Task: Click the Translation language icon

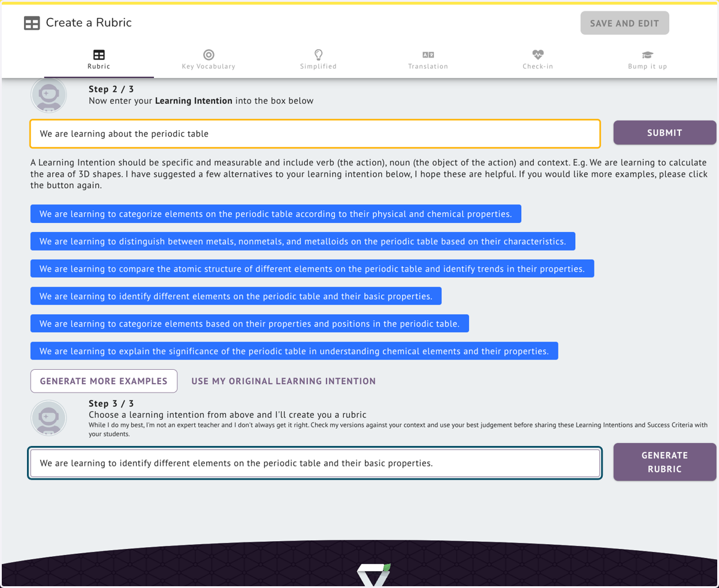Action: 428,55
